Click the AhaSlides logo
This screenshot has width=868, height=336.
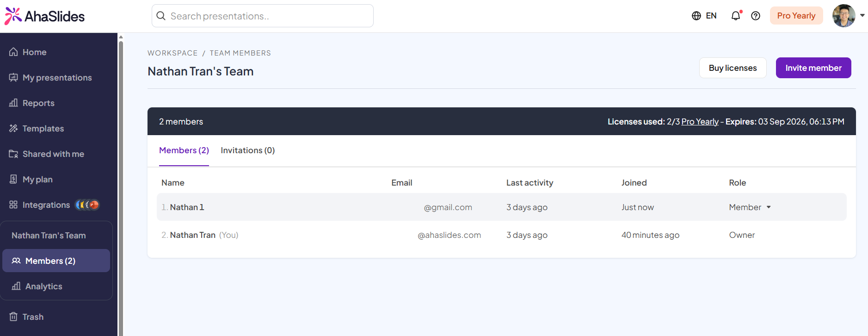(44, 16)
